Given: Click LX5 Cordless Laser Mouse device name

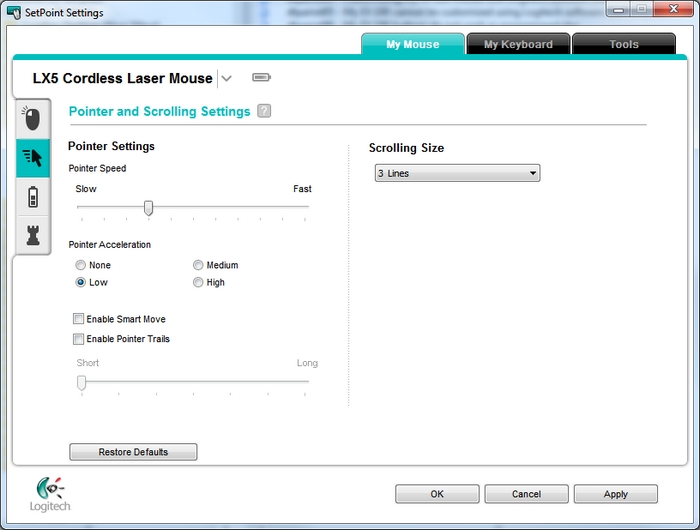Looking at the screenshot, I should [x=122, y=78].
